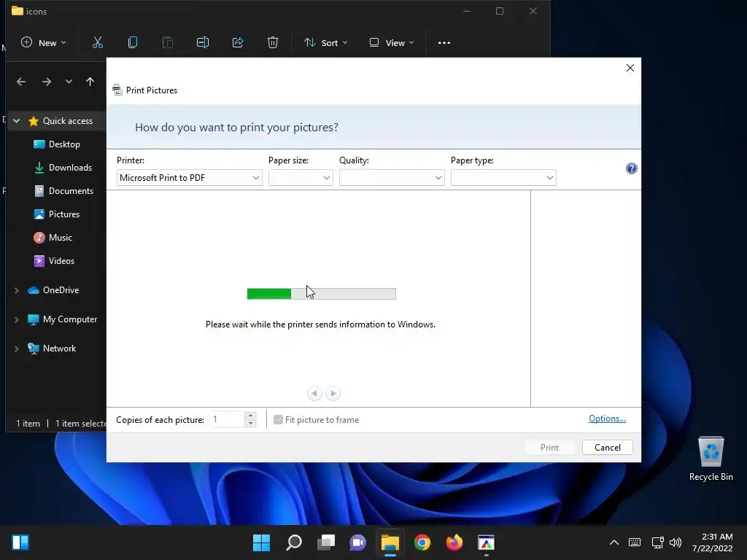
Task: Click the Cancel button
Action: point(608,447)
